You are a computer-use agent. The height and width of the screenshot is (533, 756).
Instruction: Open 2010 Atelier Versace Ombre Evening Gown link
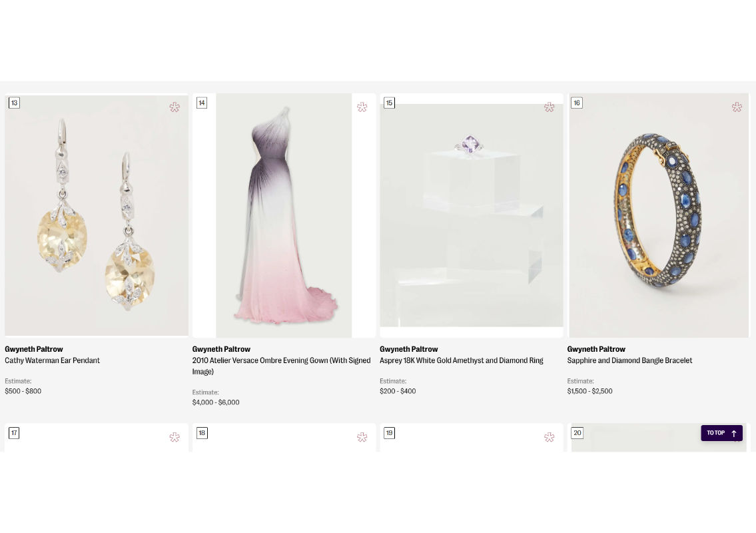point(281,360)
